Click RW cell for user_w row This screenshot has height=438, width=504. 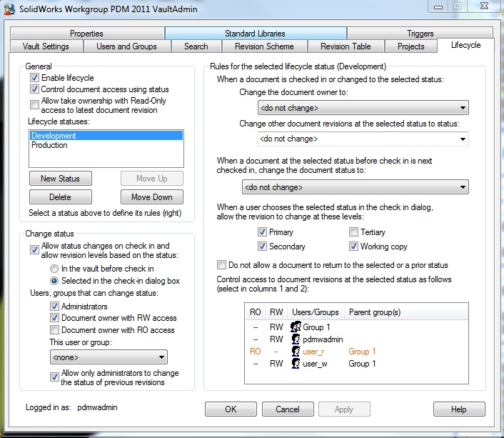(x=276, y=364)
